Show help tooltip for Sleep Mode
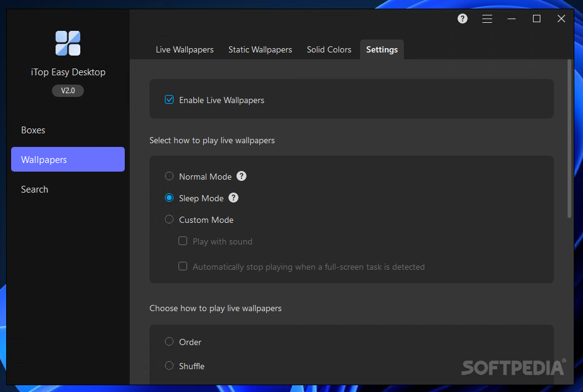 click(x=233, y=198)
